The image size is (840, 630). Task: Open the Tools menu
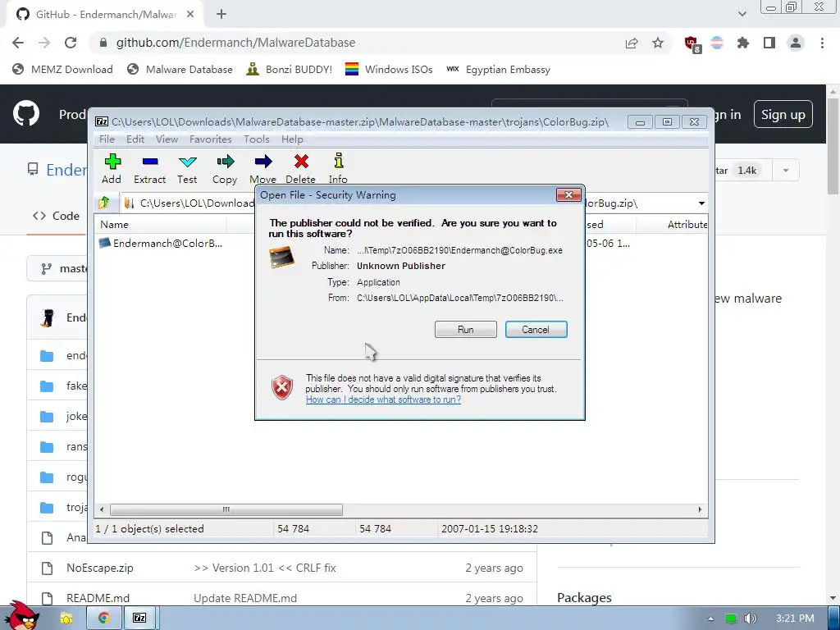pyautogui.click(x=257, y=139)
